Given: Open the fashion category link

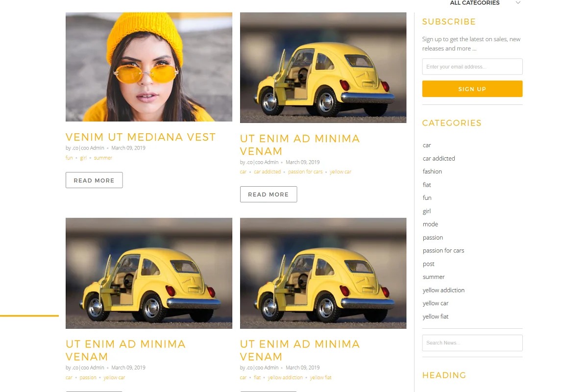Looking at the screenshot, I should click(432, 171).
